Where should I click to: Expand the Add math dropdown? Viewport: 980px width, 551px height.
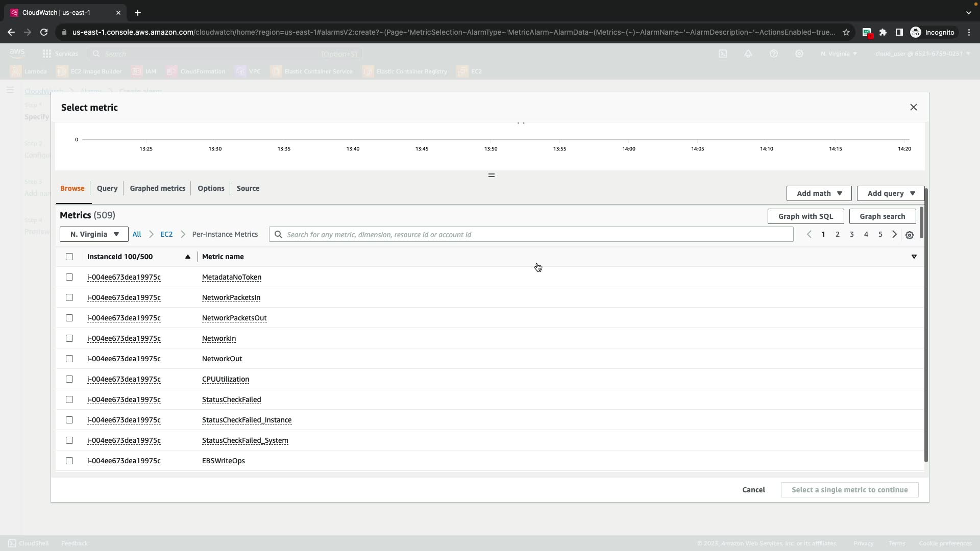(819, 193)
